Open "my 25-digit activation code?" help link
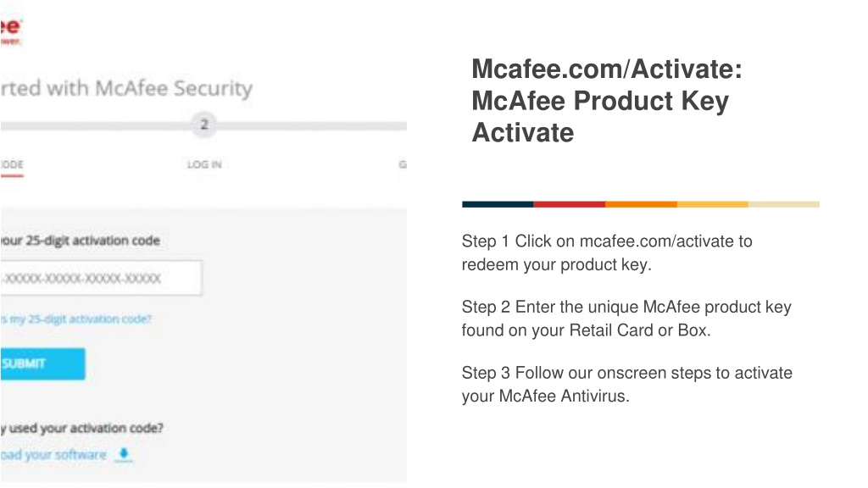868x488 pixels. (75, 319)
